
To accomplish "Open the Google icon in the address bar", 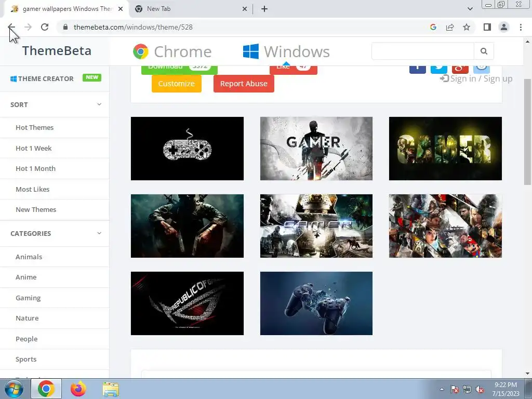I will [433, 27].
